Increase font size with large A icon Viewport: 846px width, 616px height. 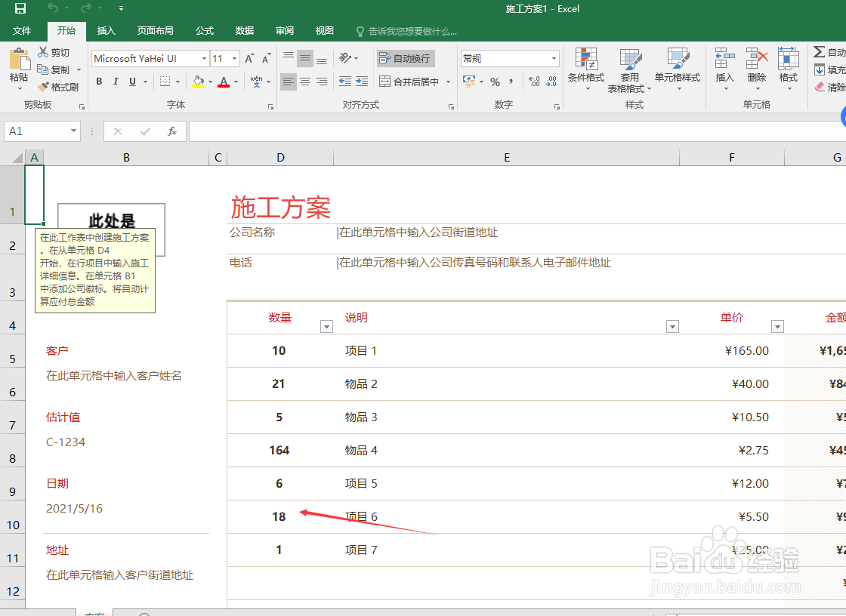tap(249, 58)
